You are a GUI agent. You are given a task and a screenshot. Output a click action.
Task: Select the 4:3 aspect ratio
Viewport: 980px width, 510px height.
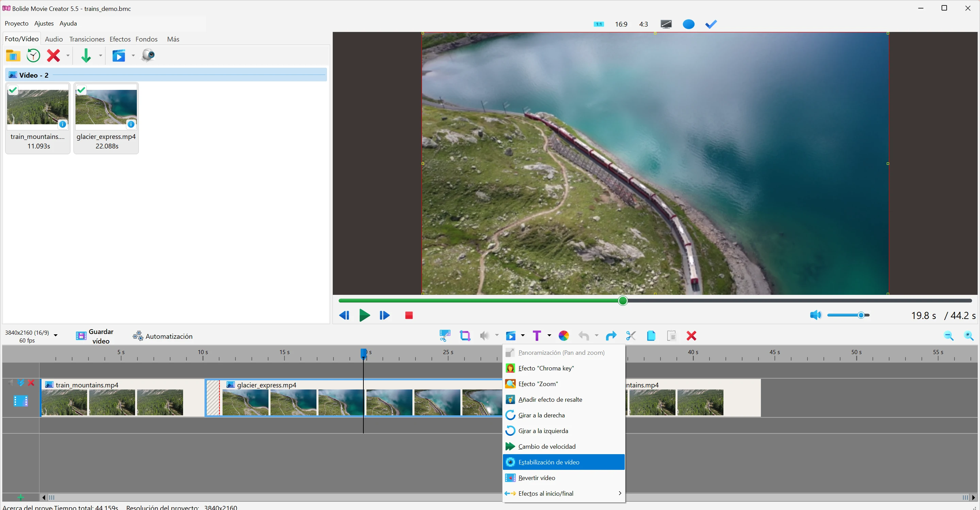pyautogui.click(x=644, y=25)
